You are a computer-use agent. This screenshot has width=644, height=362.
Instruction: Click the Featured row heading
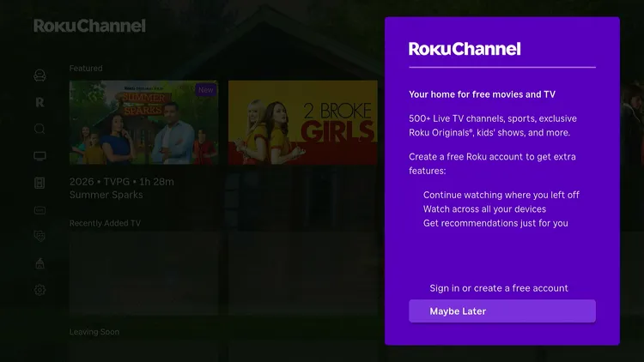tap(86, 68)
